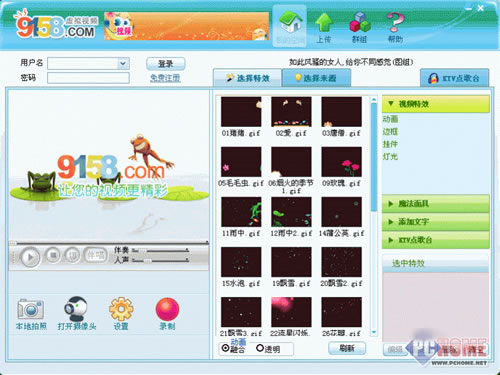
Task: Choose 边框 effect category
Action: click(x=390, y=132)
